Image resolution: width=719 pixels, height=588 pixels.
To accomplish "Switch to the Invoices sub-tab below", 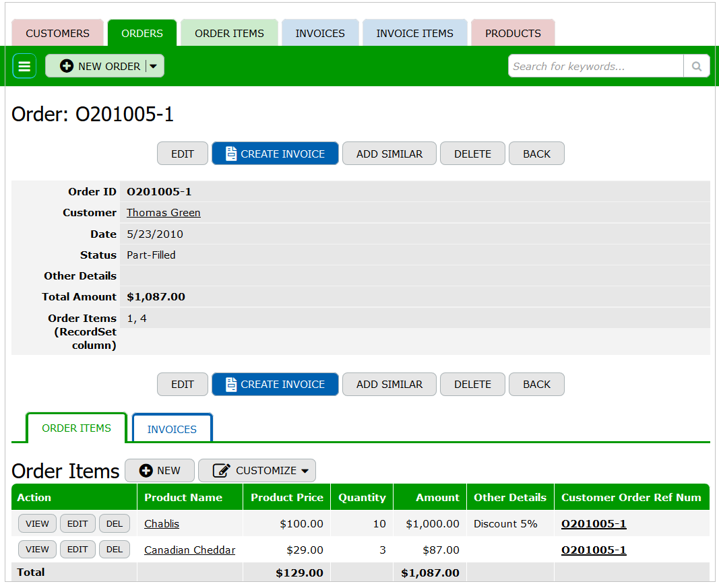I will (172, 429).
